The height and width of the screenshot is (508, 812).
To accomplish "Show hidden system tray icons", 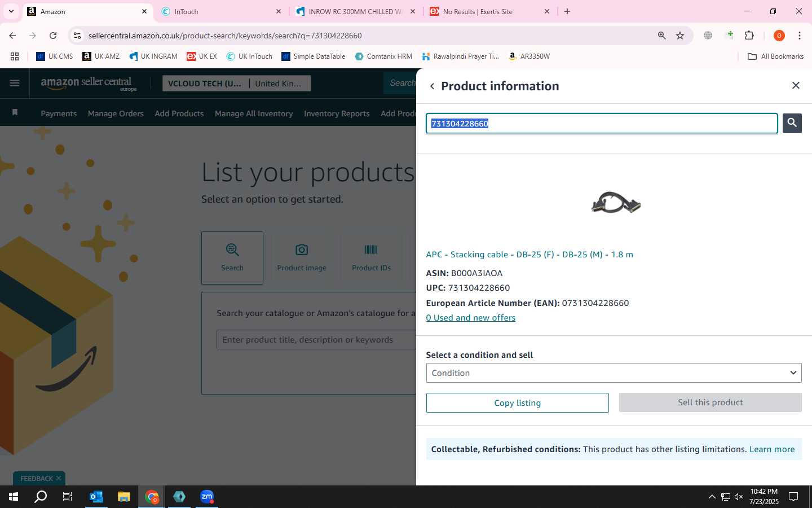I will click(712, 497).
